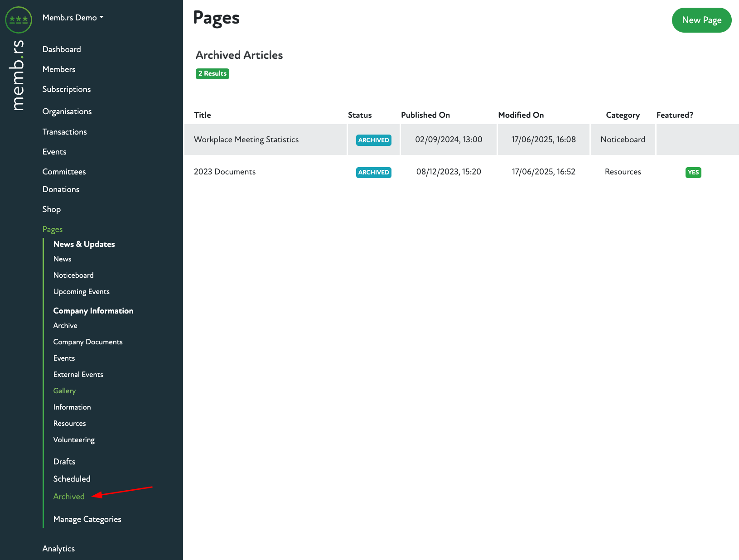739x560 pixels.
Task: Click the 2 Results badge
Action: [212, 73]
